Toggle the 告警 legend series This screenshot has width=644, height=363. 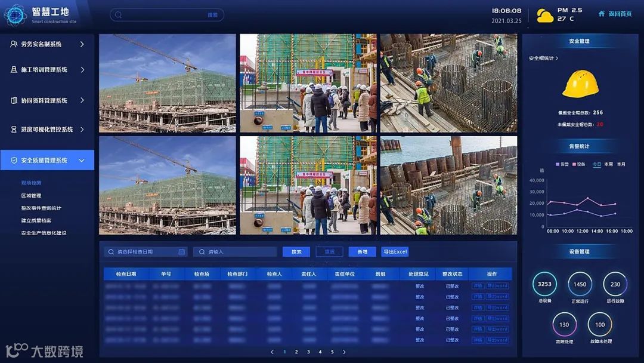tap(562, 164)
